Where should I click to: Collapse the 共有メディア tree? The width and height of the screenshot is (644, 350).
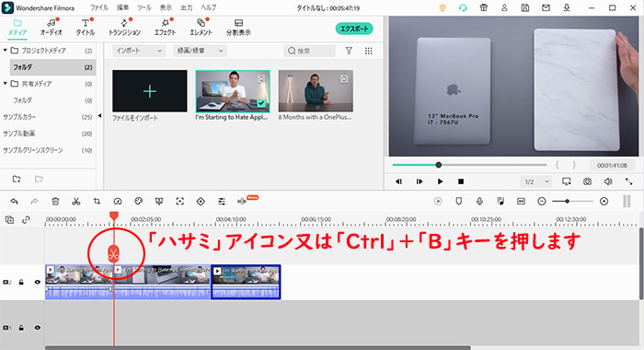coord(6,84)
